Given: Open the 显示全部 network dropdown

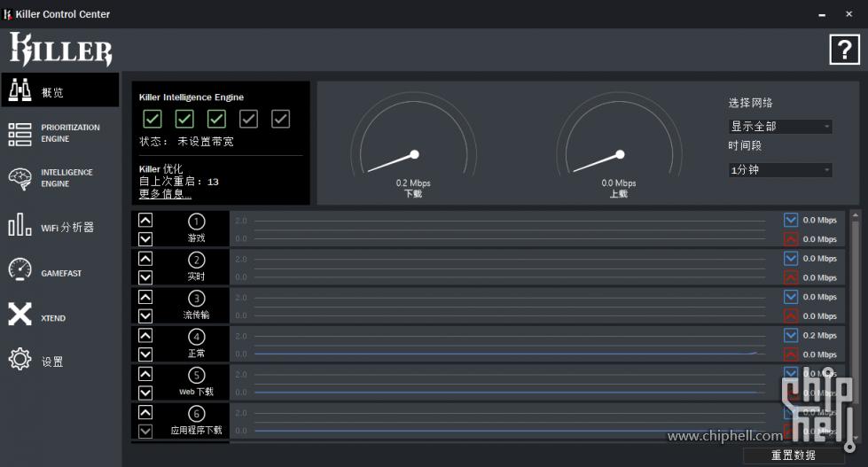Looking at the screenshot, I should point(780,126).
